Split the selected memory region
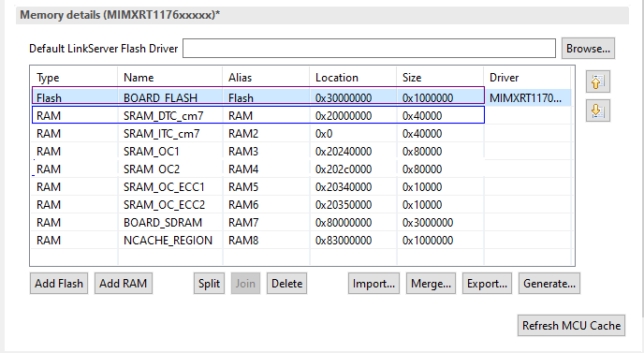This screenshot has height=353, width=644. [x=209, y=284]
